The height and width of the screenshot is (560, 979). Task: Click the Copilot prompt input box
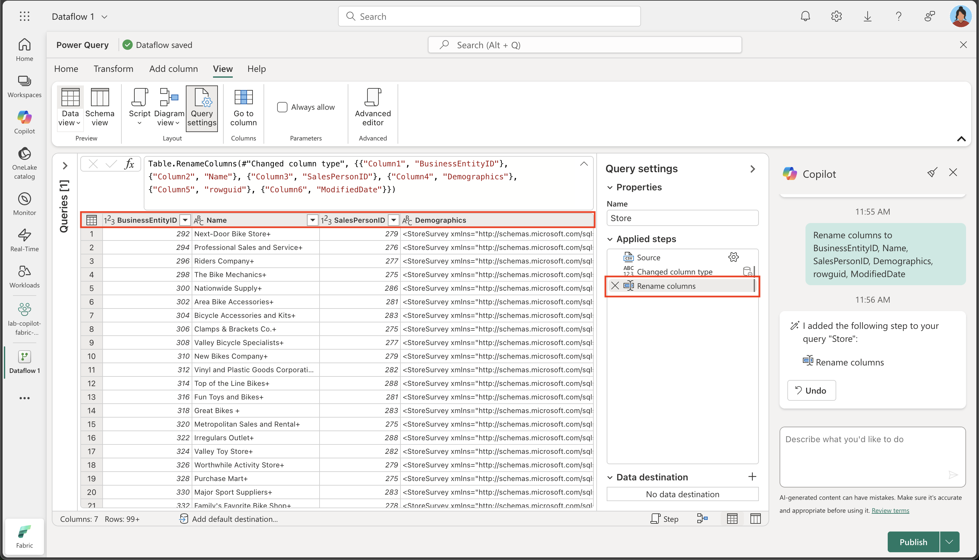pos(872,457)
